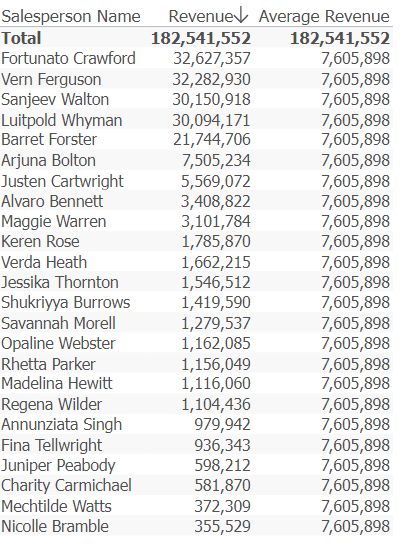Viewport: 411px width, 553px height.
Task: Click Shukriyya Burrows name cell
Action: tap(66, 303)
